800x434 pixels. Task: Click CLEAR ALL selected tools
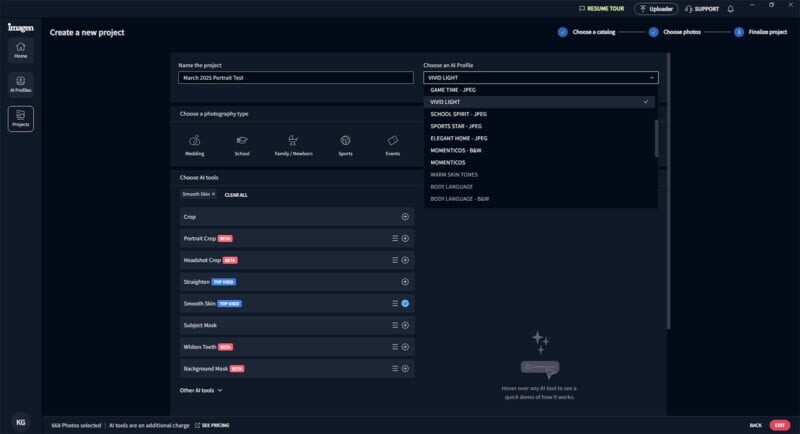(x=236, y=194)
